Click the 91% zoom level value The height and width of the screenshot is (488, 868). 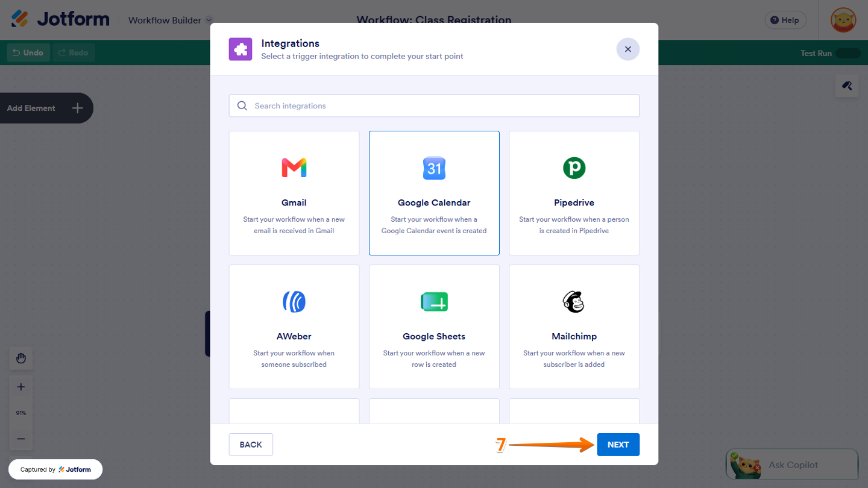21,413
